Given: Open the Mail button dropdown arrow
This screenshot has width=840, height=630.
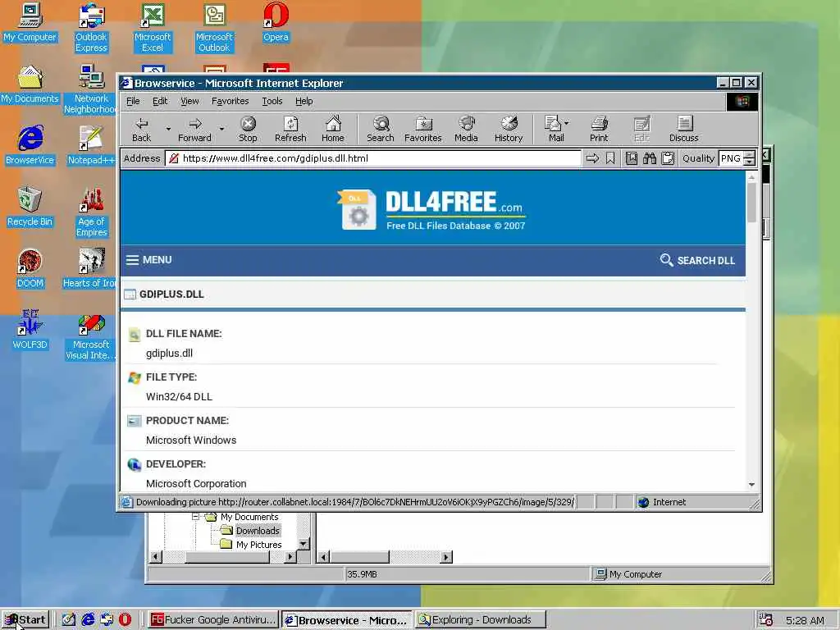Looking at the screenshot, I should (567, 123).
